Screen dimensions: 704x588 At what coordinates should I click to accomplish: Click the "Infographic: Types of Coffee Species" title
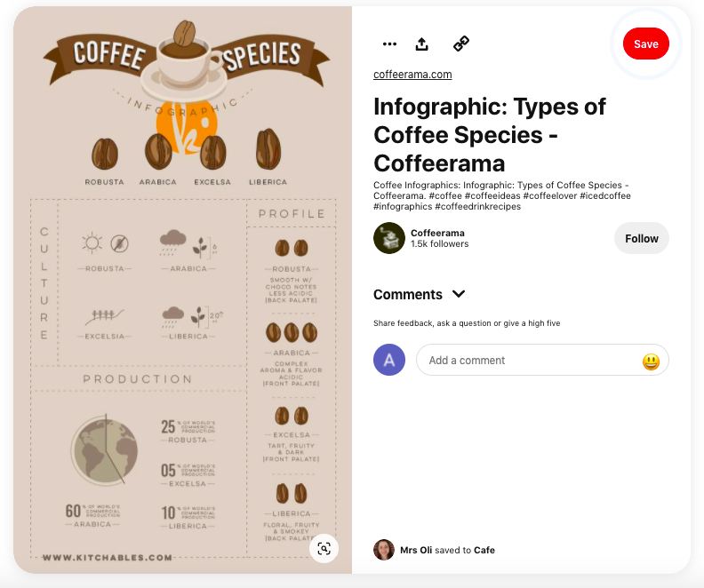490,135
